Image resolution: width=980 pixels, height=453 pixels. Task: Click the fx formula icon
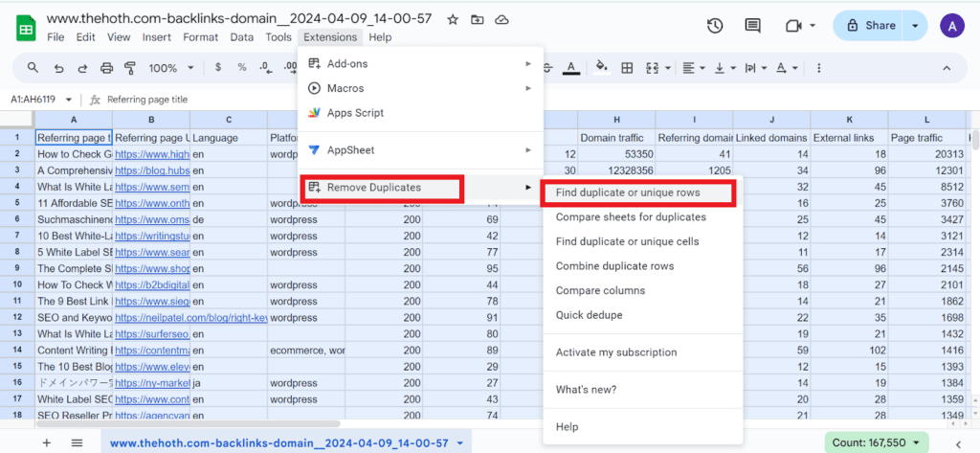click(x=95, y=100)
